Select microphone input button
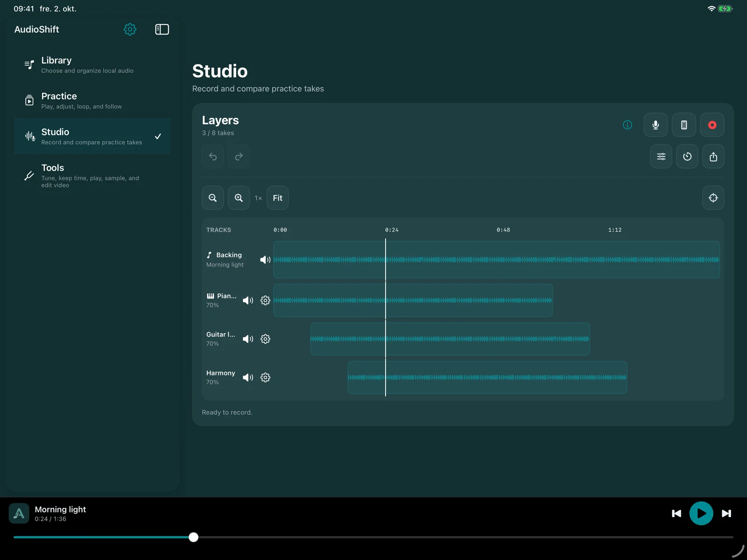Screen dimensions: 747x560 tap(655, 125)
